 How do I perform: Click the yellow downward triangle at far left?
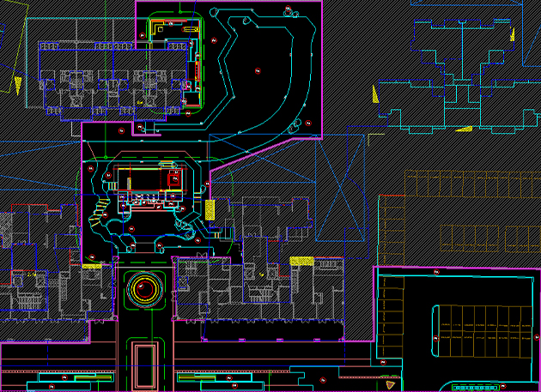coord(15,83)
